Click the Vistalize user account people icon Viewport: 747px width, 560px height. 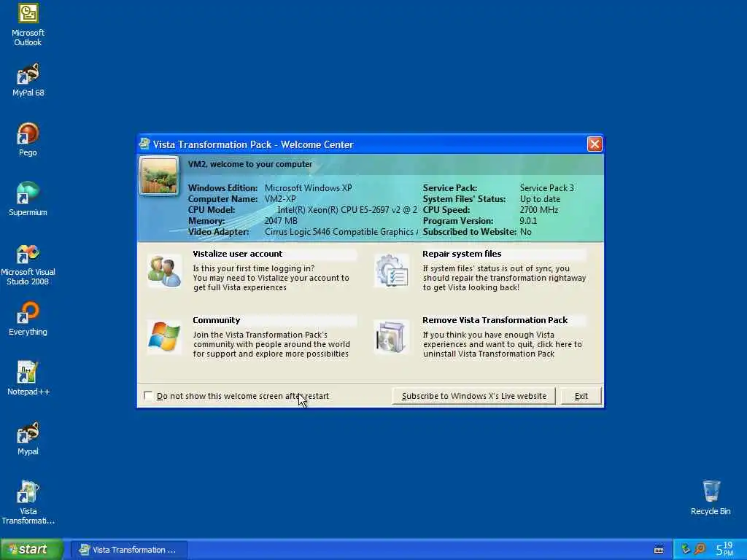[x=164, y=271]
